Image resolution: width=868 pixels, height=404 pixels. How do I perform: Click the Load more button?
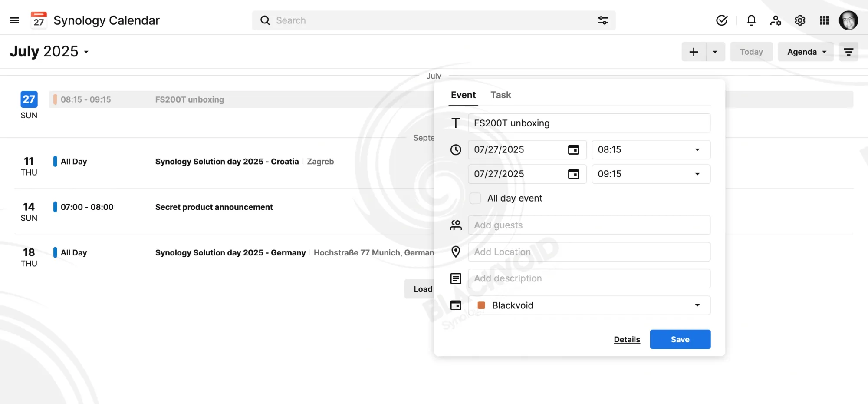(420, 289)
